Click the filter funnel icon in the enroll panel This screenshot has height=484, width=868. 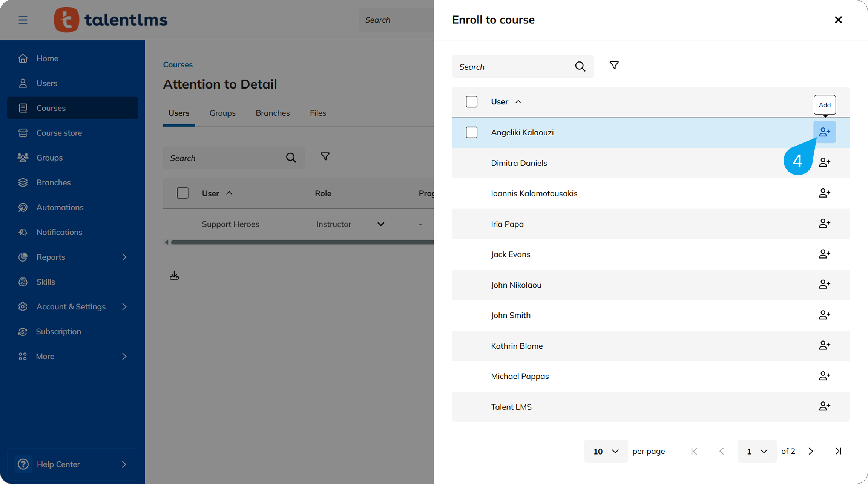(x=613, y=65)
